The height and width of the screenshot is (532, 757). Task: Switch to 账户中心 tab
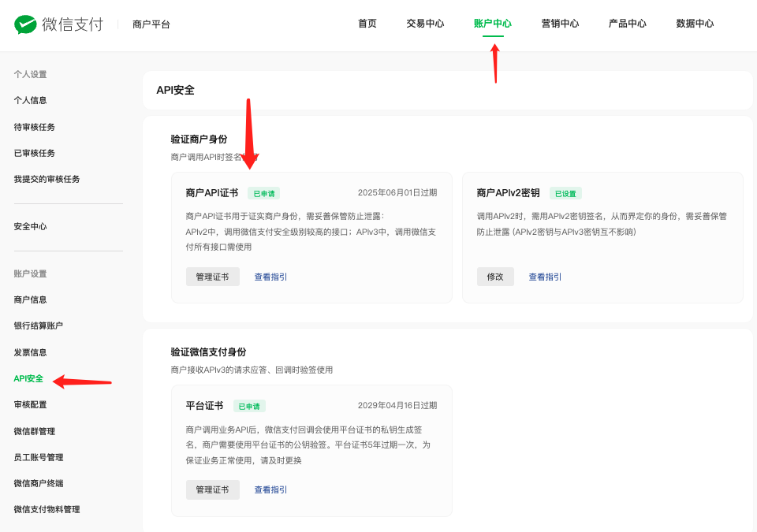click(492, 24)
